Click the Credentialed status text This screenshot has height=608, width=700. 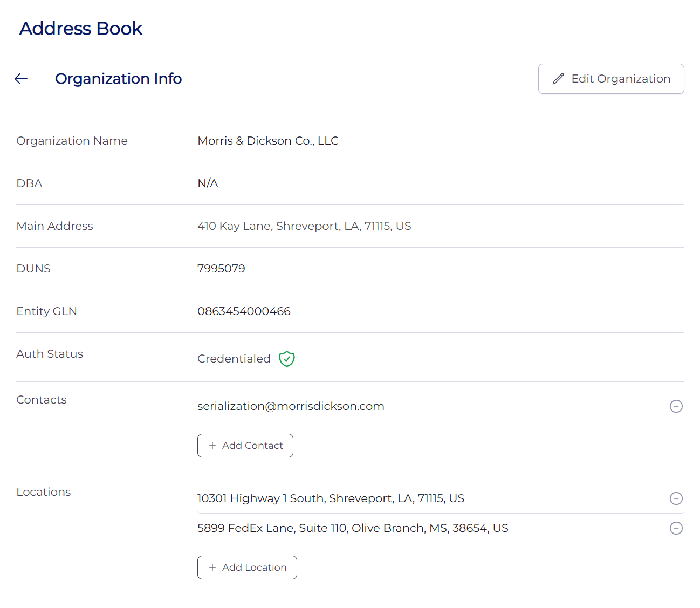[x=234, y=359]
